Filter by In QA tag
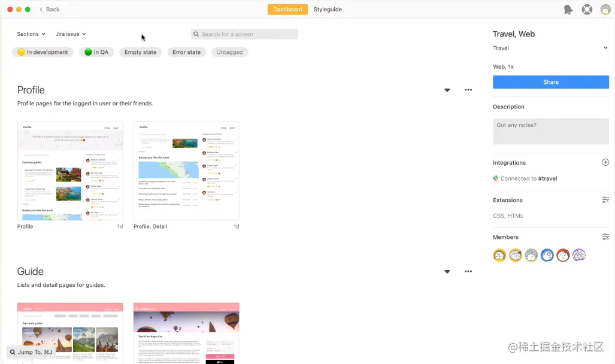The image size is (615, 364). point(96,52)
